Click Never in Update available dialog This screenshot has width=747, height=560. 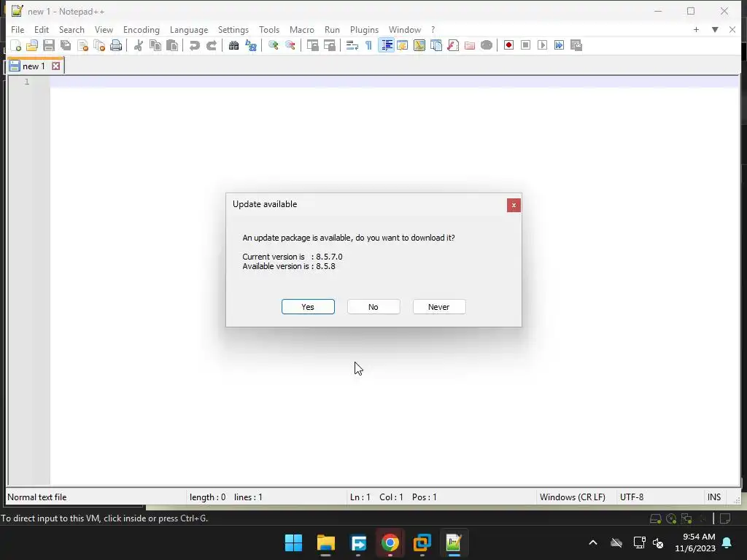438,307
